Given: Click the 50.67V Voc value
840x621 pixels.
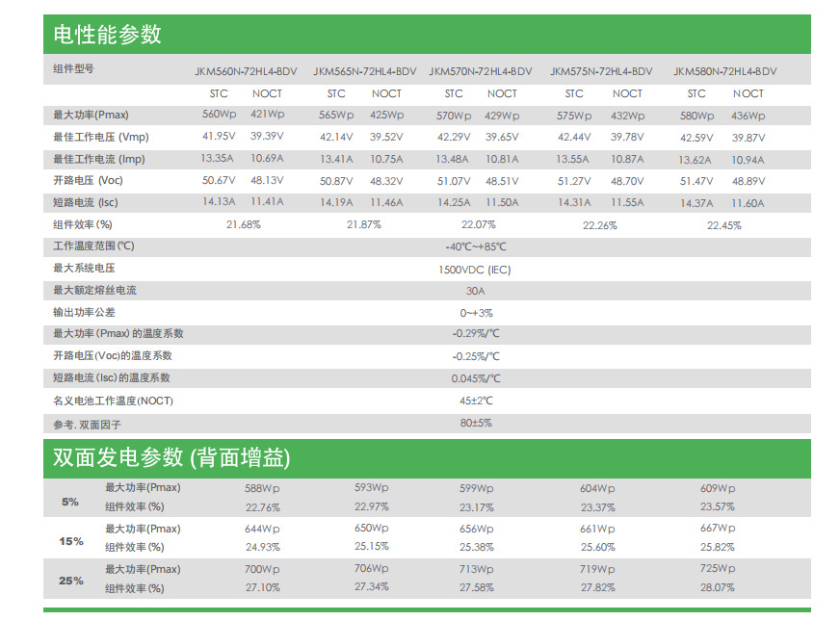Looking at the screenshot, I should coord(219,180).
